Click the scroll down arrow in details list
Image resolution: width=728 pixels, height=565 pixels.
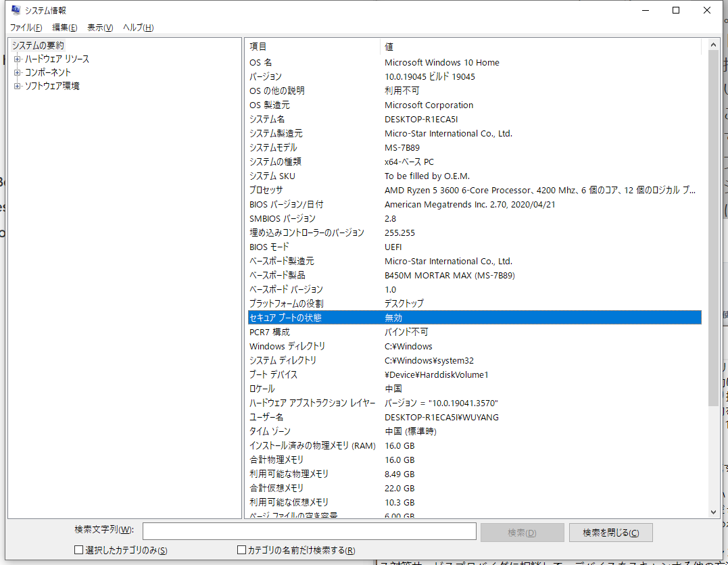point(713,512)
